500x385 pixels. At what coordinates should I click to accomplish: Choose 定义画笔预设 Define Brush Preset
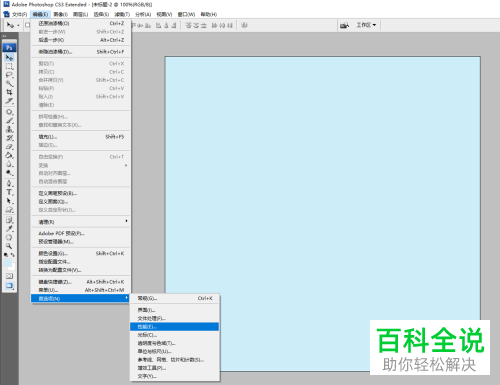tap(80, 193)
